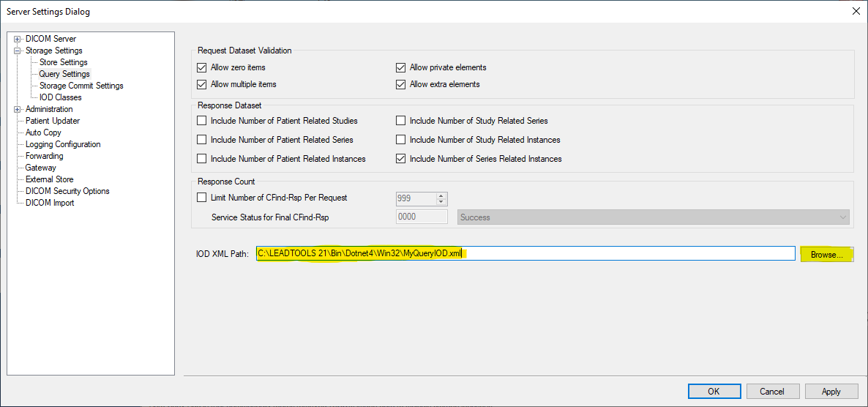The height and width of the screenshot is (407, 868).
Task: Open IOD Classes settings page
Action: coord(60,97)
